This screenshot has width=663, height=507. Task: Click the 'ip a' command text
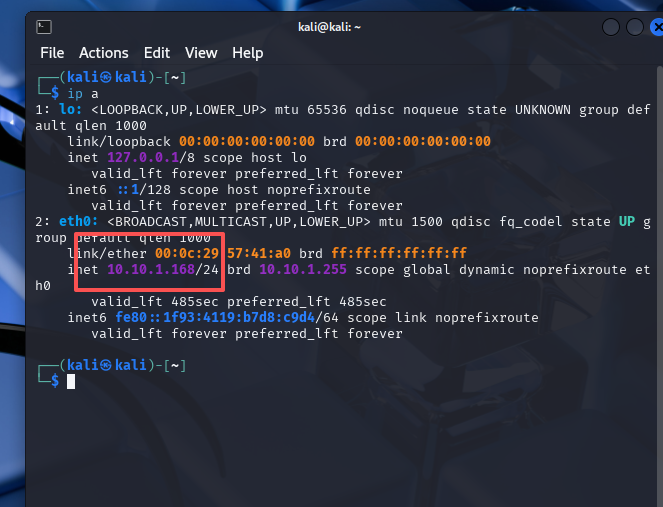[80, 93]
